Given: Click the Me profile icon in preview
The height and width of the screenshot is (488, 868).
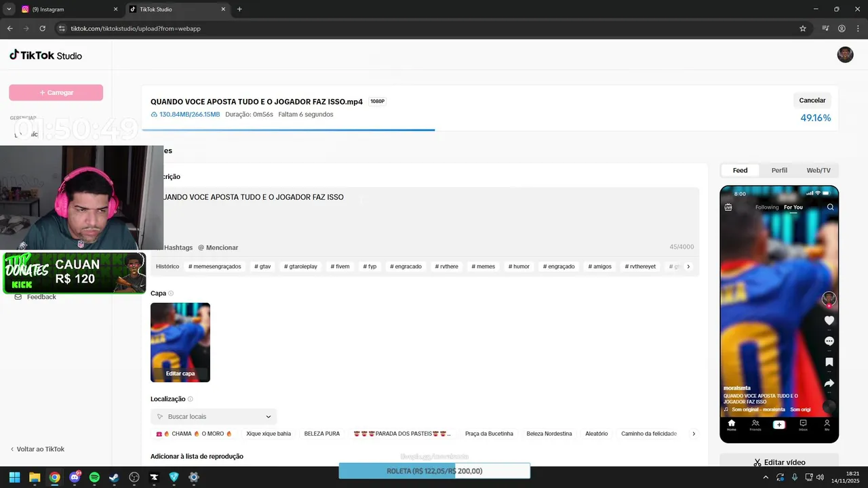Looking at the screenshot, I should [x=827, y=425].
